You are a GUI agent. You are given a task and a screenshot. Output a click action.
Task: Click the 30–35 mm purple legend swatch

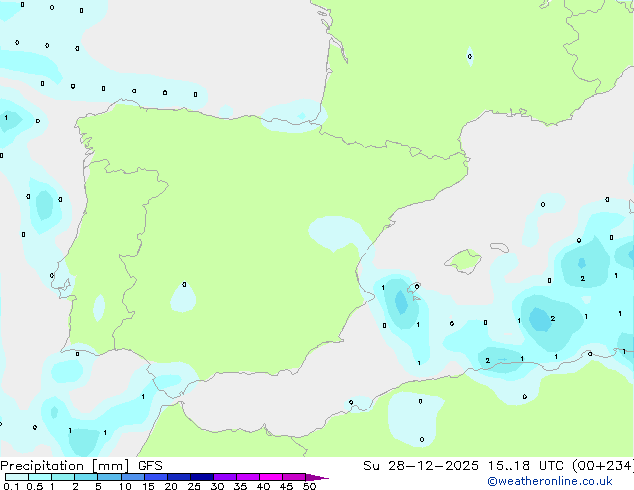tap(225, 477)
